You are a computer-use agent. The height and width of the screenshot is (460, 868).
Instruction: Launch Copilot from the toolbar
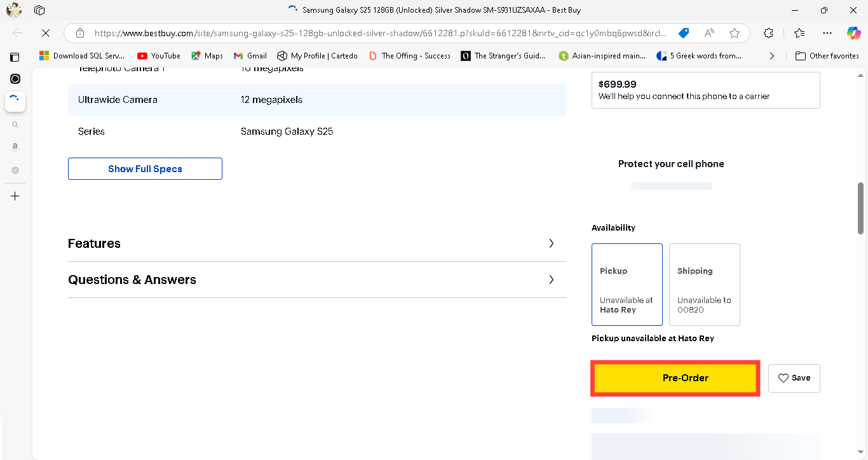click(x=854, y=33)
